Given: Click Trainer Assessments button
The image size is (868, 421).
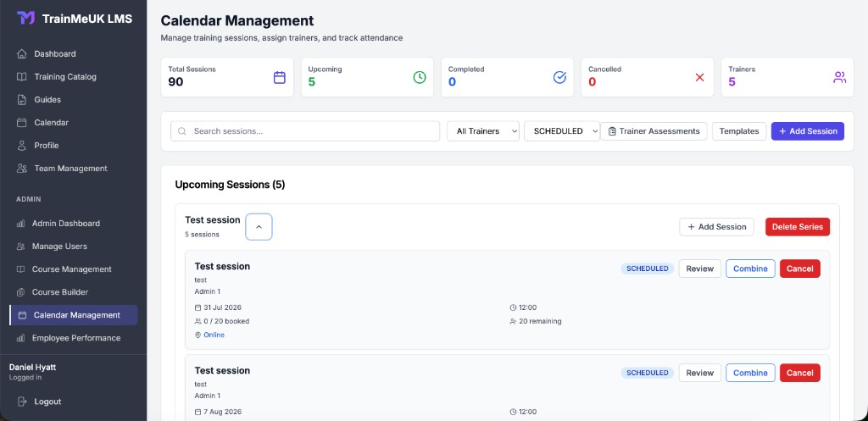Looking at the screenshot, I should [654, 131].
